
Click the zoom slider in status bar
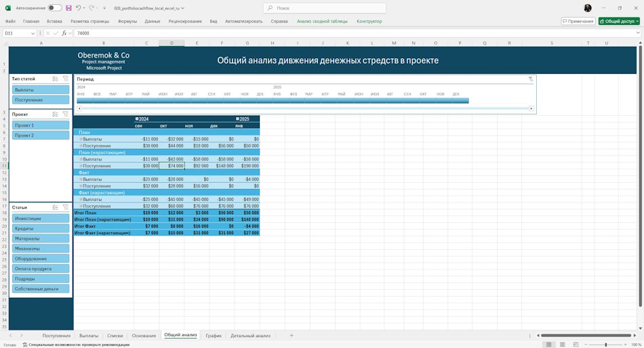(x=606, y=345)
